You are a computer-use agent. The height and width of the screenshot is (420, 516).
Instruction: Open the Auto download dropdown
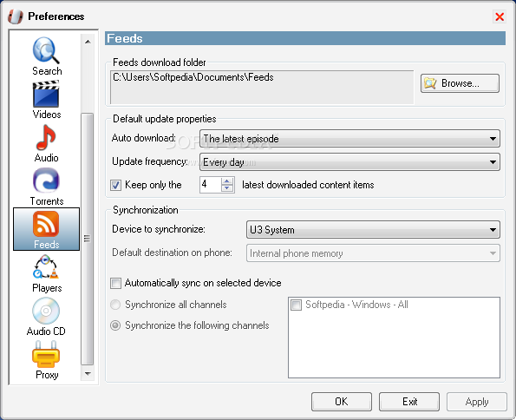click(x=349, y=138)
